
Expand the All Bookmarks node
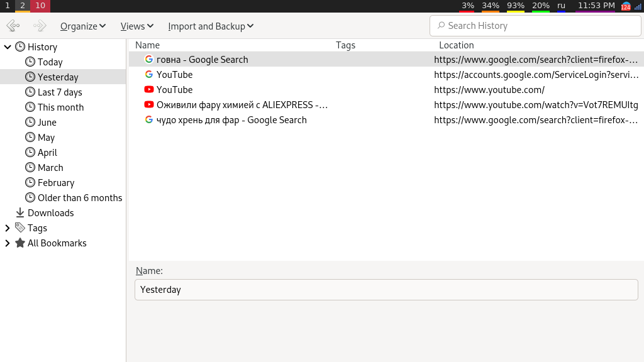tap(8, 243)
